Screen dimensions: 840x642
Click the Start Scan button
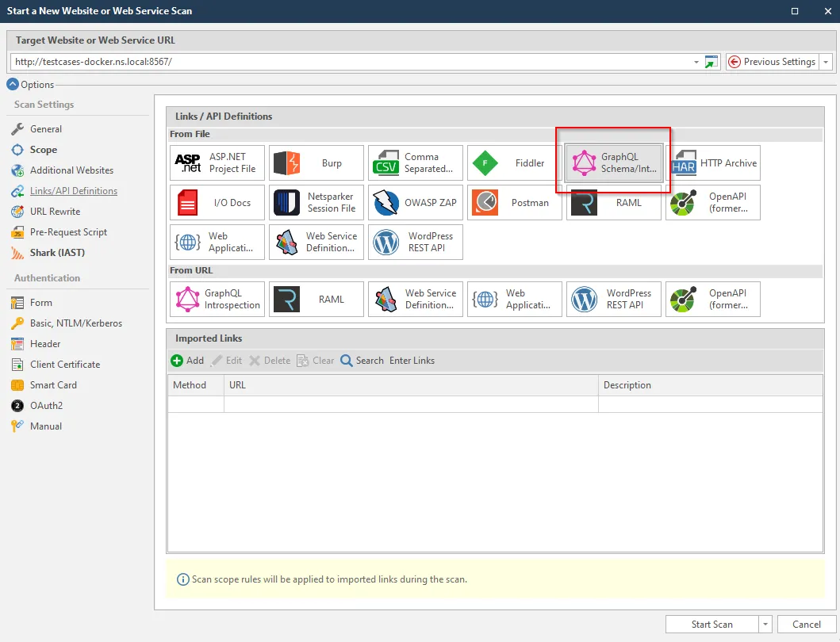pos(712,625)
